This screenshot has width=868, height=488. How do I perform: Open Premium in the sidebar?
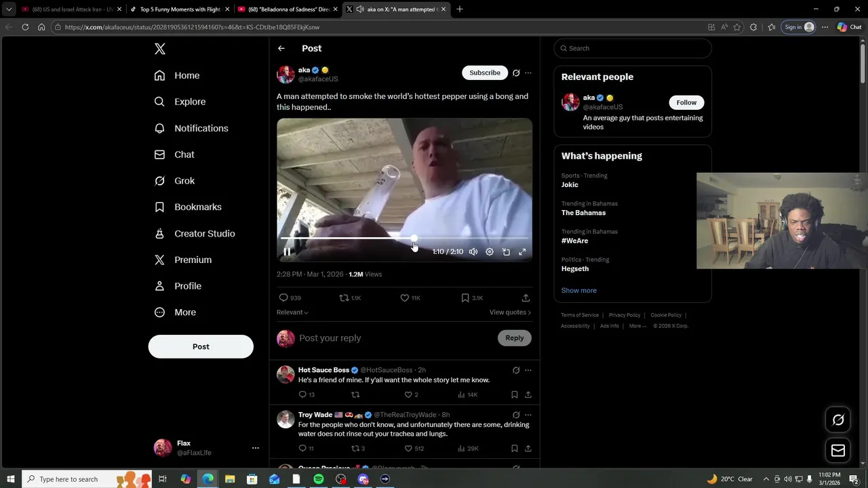point(183,260)
